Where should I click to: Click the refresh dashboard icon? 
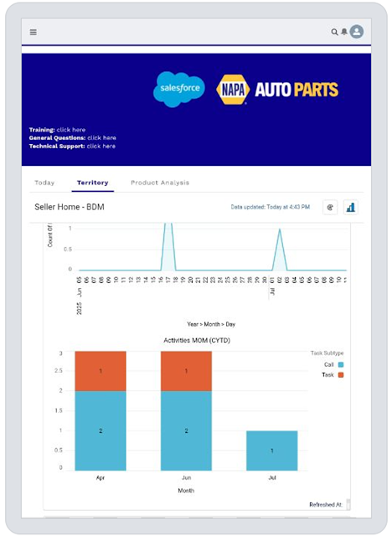pyautogui.click(x=330, y=207)
